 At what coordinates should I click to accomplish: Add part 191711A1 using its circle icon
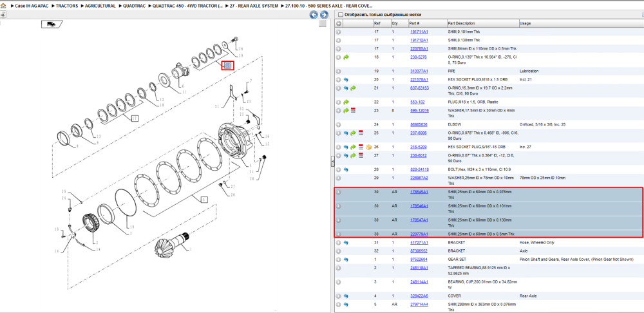point(339,32)
